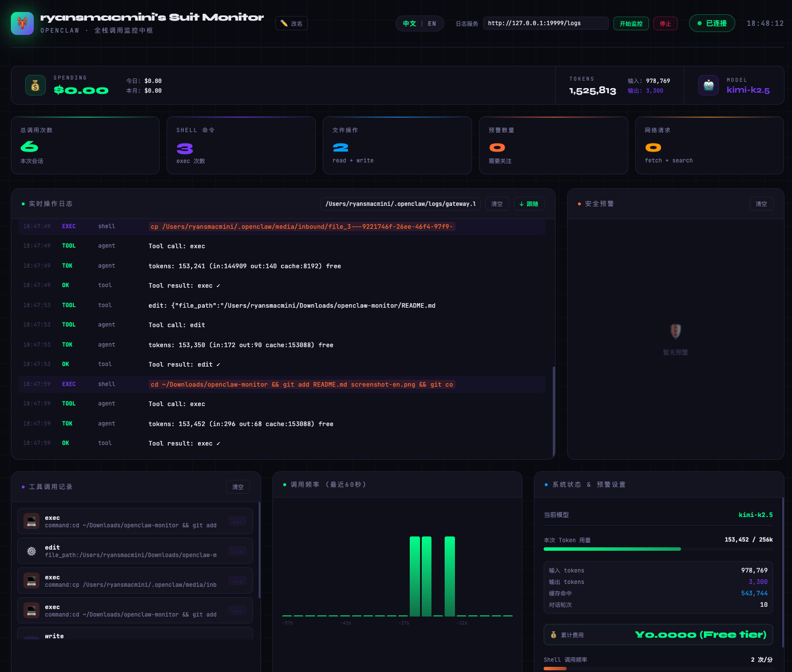This screenshot has height=672, width=792.
Task: Click the 输出 tokens 3,300 row
Action: (x=658, y=582)
